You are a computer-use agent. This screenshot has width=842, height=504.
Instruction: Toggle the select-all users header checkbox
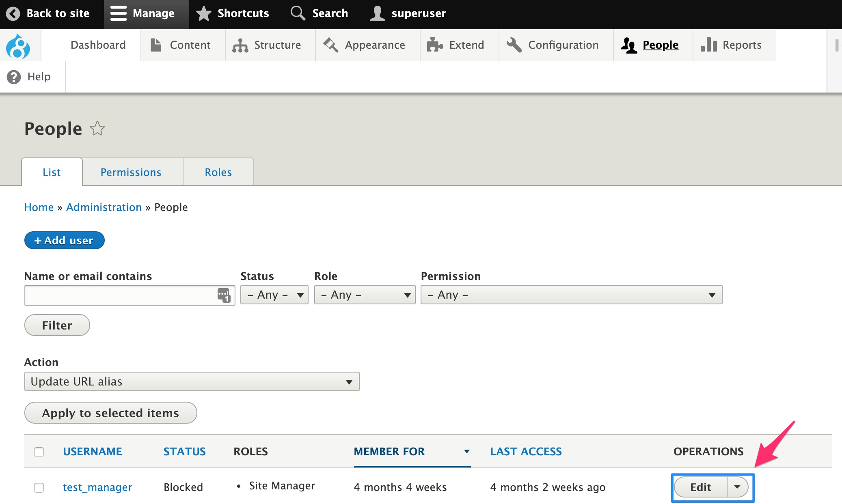tap(39, 452)
